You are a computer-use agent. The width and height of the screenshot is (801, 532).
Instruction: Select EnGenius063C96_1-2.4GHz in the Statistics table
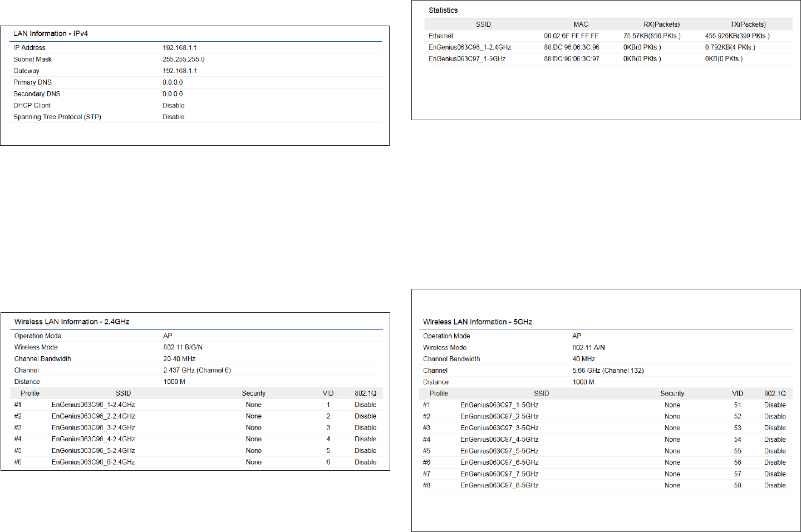tap(470, 47)
